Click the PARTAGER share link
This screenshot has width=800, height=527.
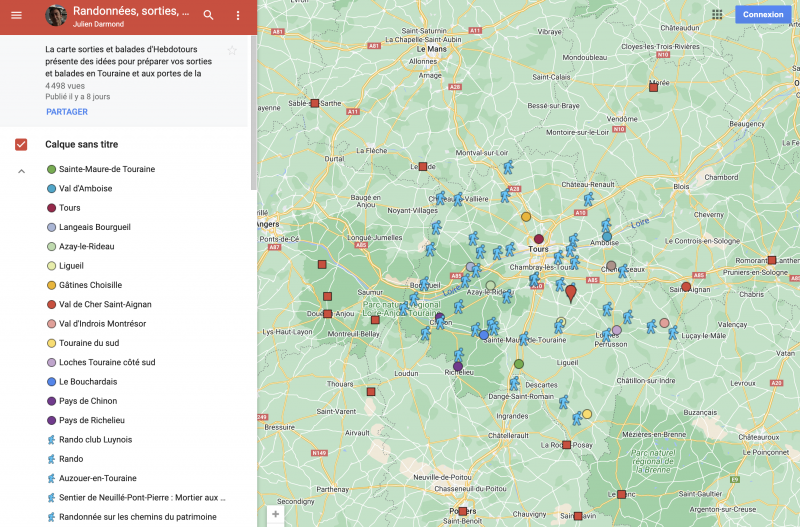[66, 112]
